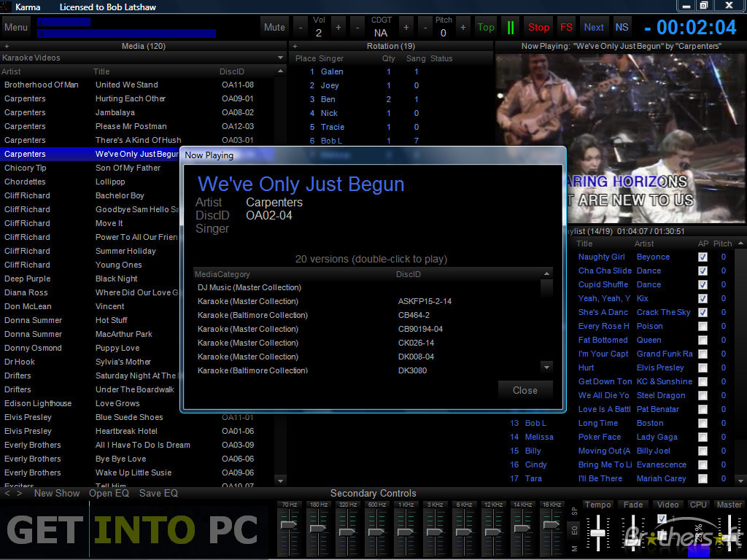Pause playback with the green pause icon
747x560 pixels.
pyautogui.click(x=510, y=28)
